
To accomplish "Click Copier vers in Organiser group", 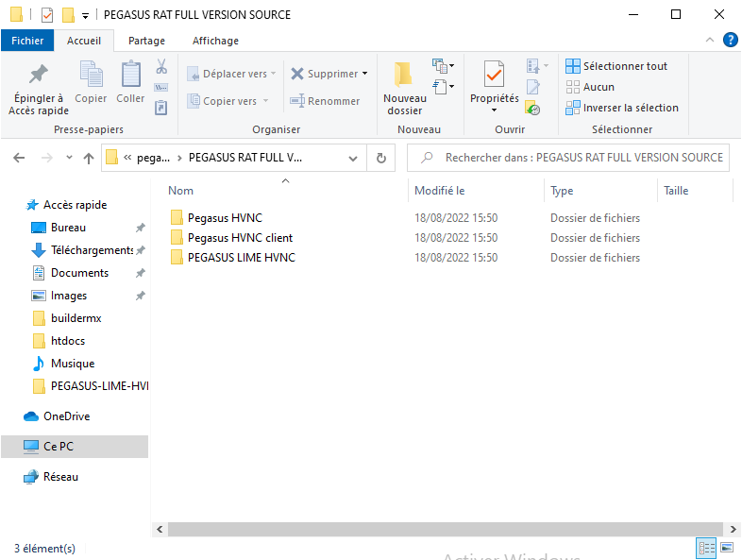I will 228,101.
